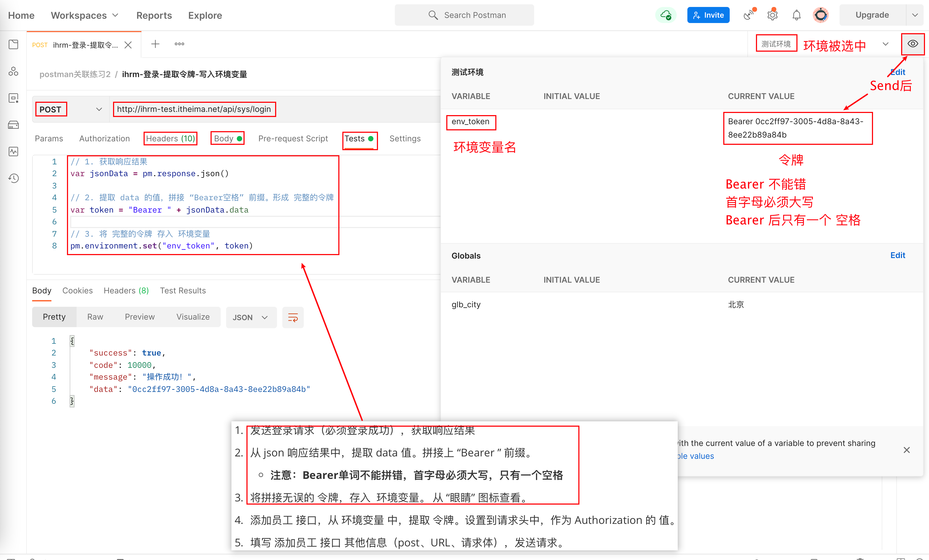Select the Preview view
The image size is (929, 560).
click(x=140, y=317)
